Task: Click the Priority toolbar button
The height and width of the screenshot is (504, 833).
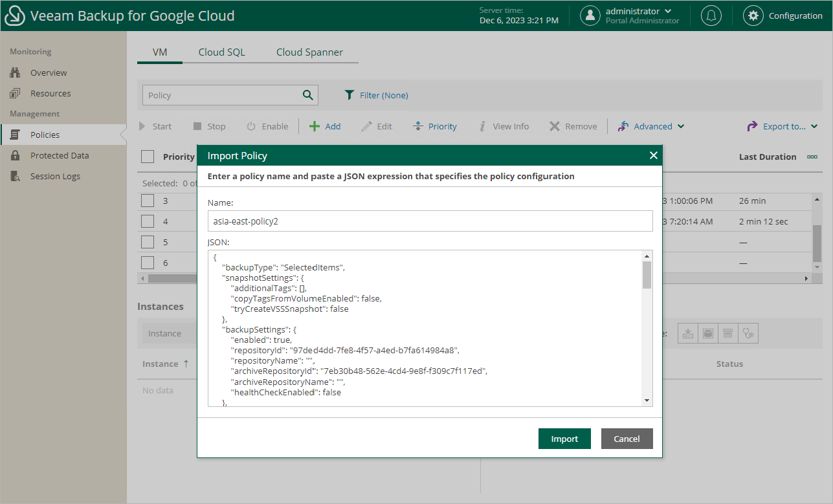Action: tap(434, 126)
